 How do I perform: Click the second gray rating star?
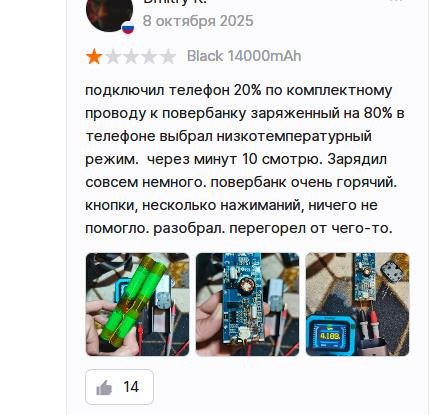[x=113, y=56]
